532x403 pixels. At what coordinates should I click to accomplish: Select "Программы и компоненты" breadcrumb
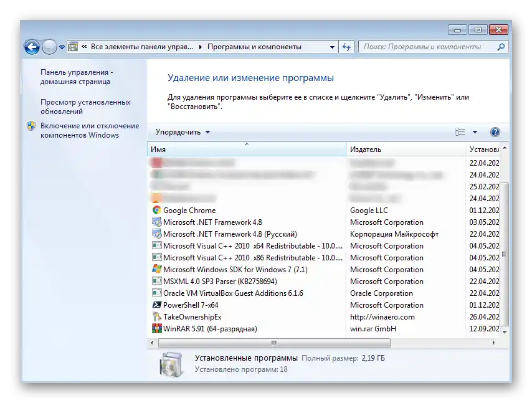tap(254, 47)
